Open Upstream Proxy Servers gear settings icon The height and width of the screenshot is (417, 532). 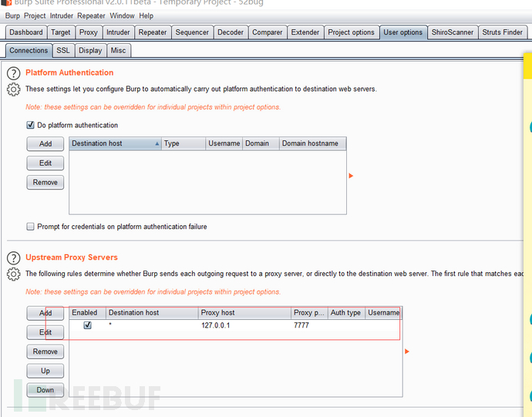[x=14, y=274]
